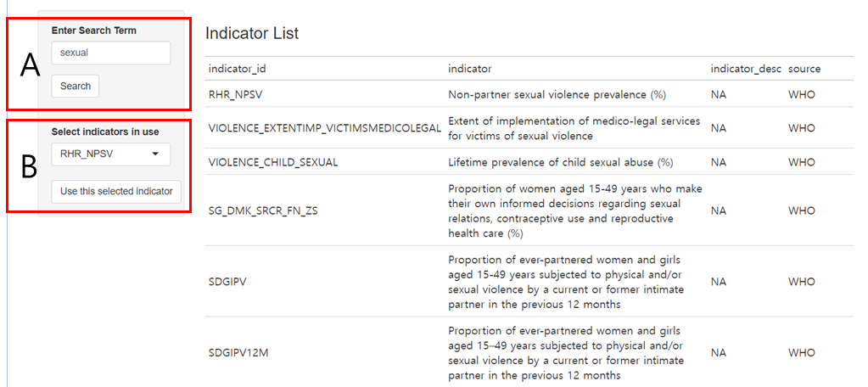This screenshot has height=387, width=868.
Task: Click the search term input field
Action: click(x=110, y=53)
